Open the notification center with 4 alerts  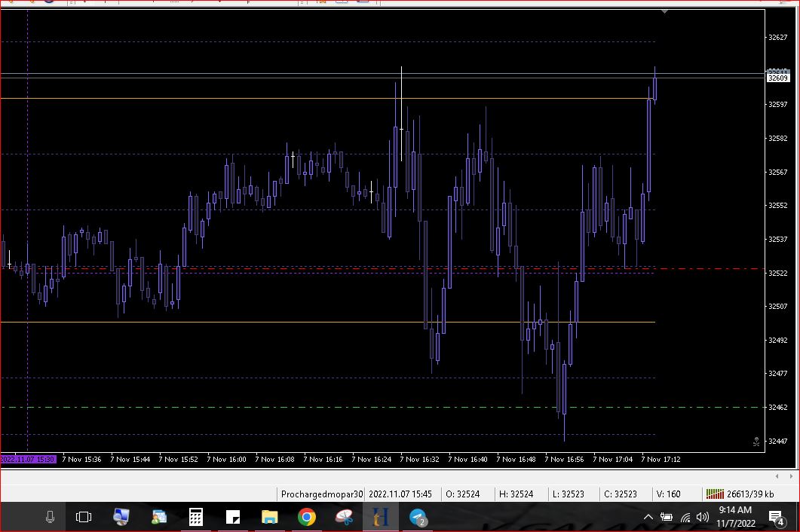776,517
